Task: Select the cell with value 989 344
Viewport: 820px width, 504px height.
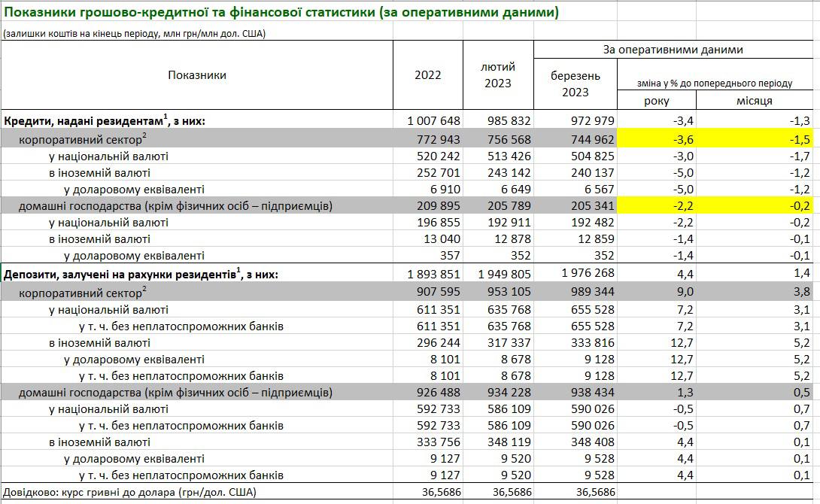Action: [576, 292]
